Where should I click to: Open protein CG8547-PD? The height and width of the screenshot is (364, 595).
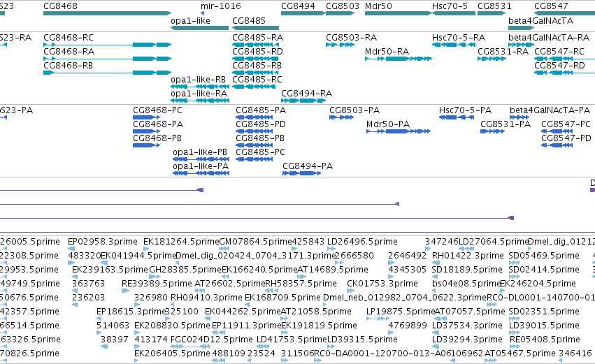(566, 138)
